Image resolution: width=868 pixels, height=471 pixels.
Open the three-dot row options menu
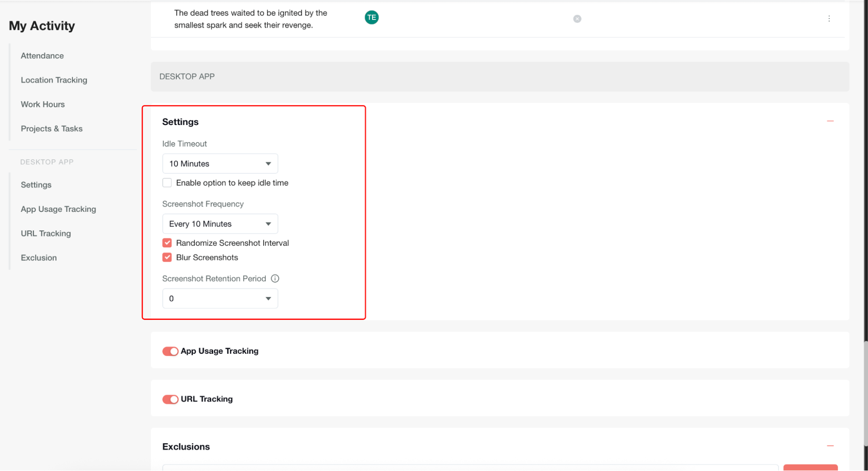pyautogui.click(x=828, y=19)
